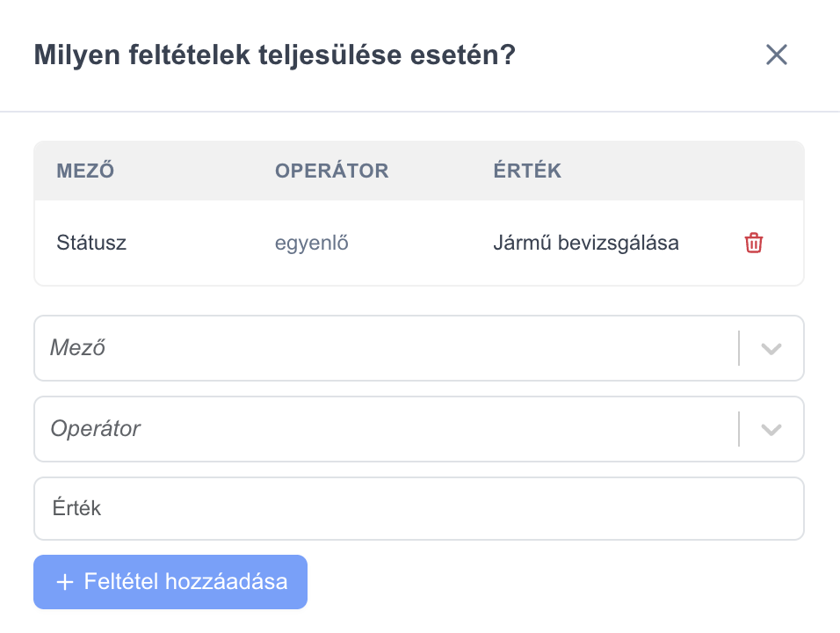The image size is (840, 633).
Task: Open the Mező select field
Action: pyautogui.click(x=419, y=348)
